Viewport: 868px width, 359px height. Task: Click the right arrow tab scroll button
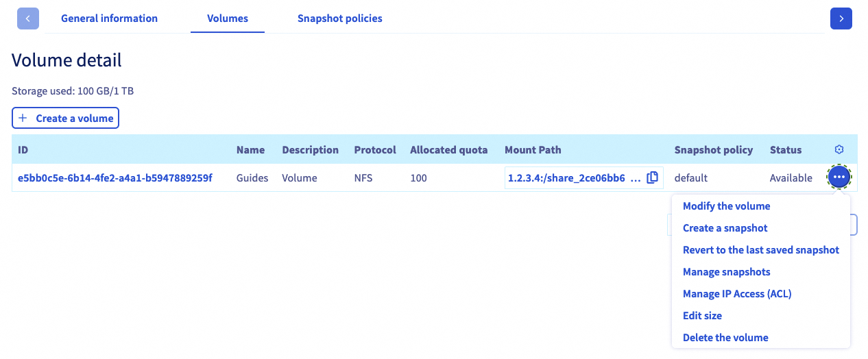(841, 18)
